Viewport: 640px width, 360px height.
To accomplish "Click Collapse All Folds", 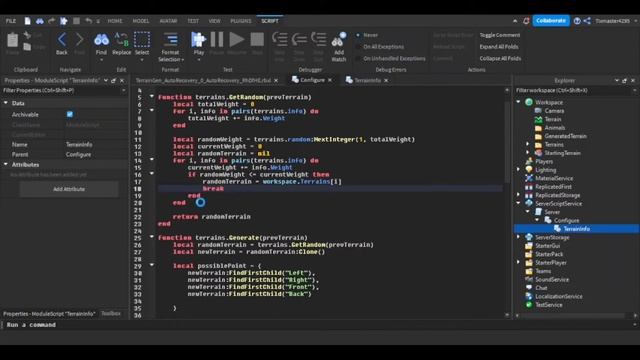I will pos(500,58).
